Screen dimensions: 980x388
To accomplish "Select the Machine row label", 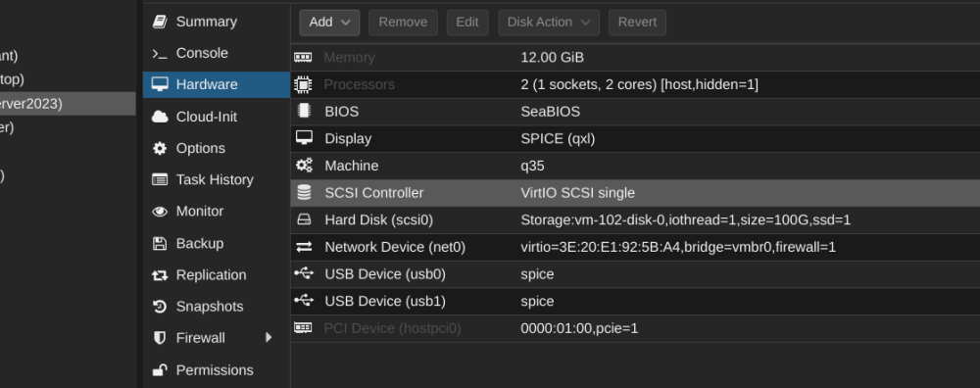I will click(351, 166).
